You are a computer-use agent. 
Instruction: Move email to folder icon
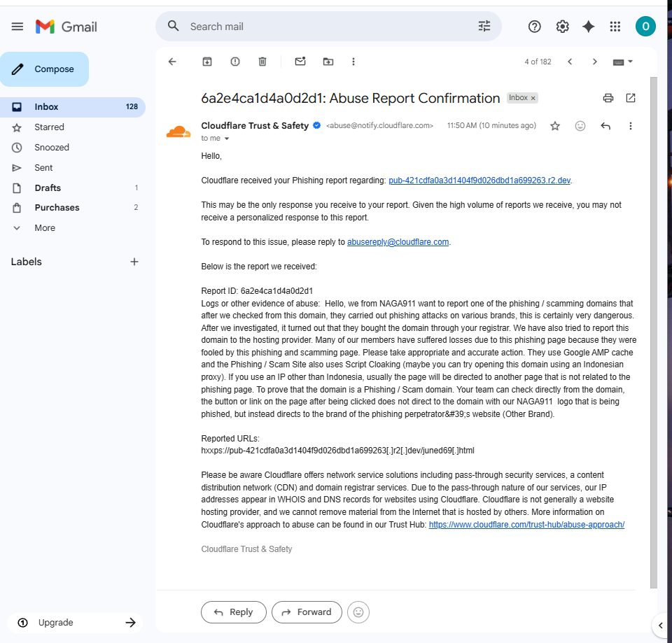click(328, 62)
